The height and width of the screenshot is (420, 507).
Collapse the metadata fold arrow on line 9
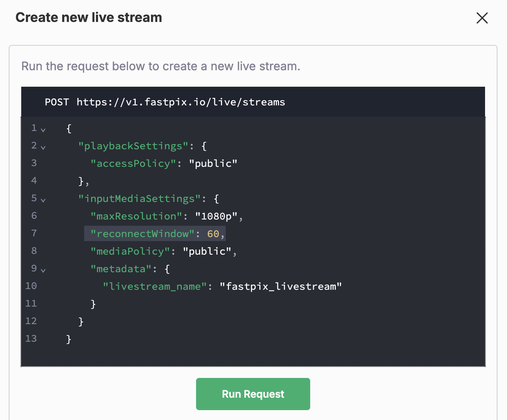(x=43, y=271)
